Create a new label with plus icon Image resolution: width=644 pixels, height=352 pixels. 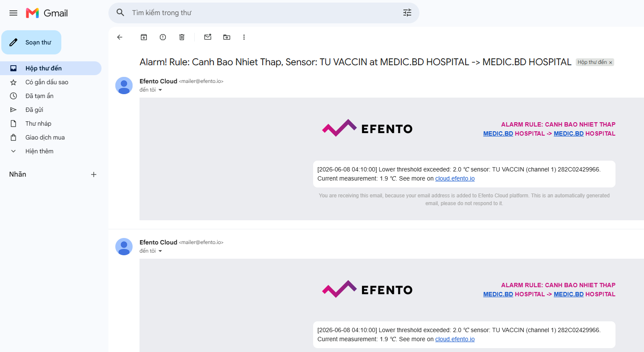coord(94,174)
